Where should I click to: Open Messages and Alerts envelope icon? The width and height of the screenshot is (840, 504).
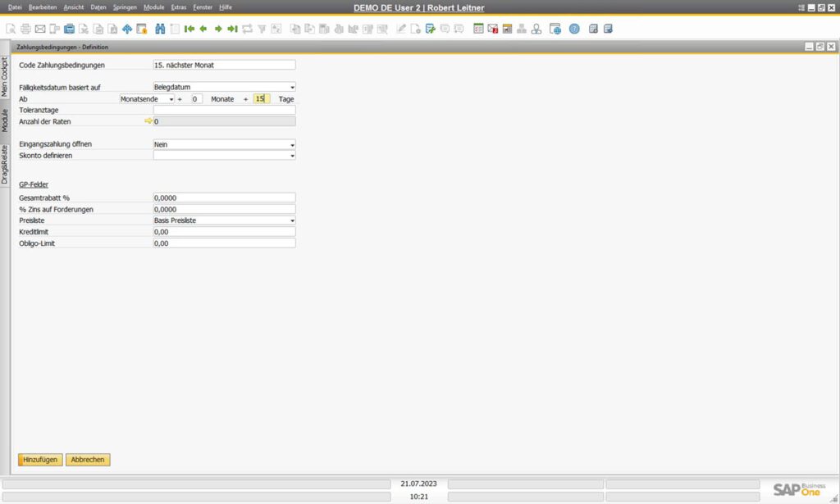pos(493,29)
